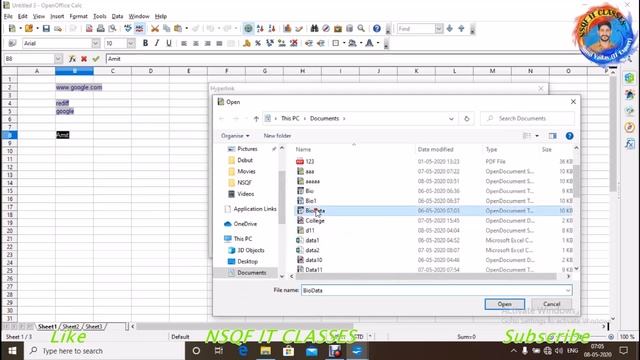Screen dimensions: 640x360
Task: Select the College file
Action: click(x=315, y=221)
